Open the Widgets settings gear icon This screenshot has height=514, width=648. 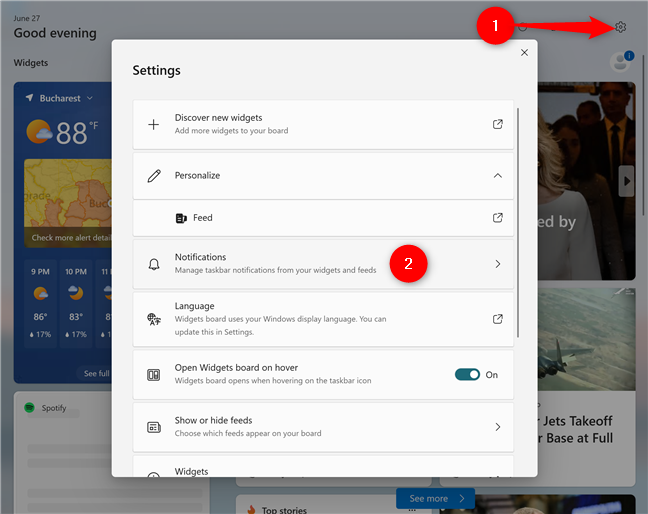[620, 27]
